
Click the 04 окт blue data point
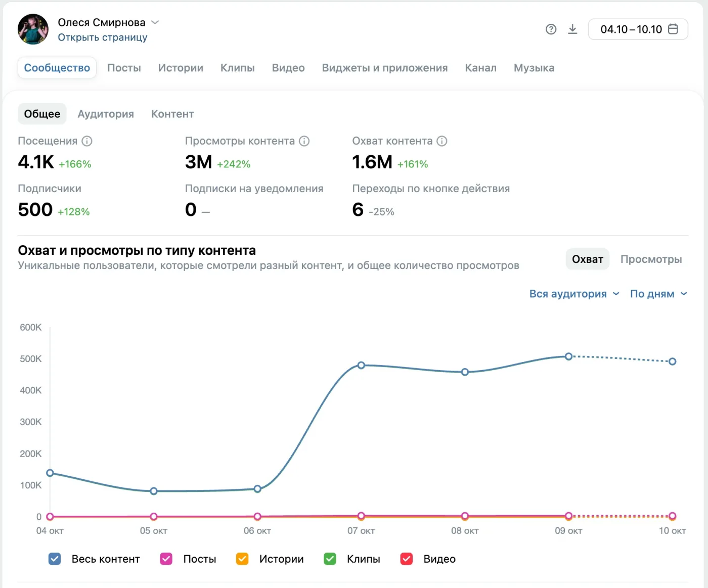50,473
